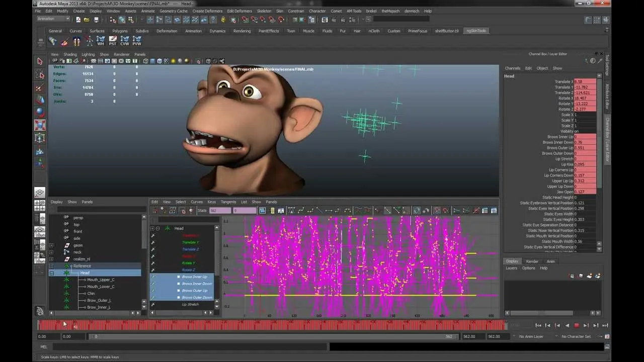Click the Frame All icon in Graph Editor
The height and width of the screenshot is (362, 644).
(262, 211)
